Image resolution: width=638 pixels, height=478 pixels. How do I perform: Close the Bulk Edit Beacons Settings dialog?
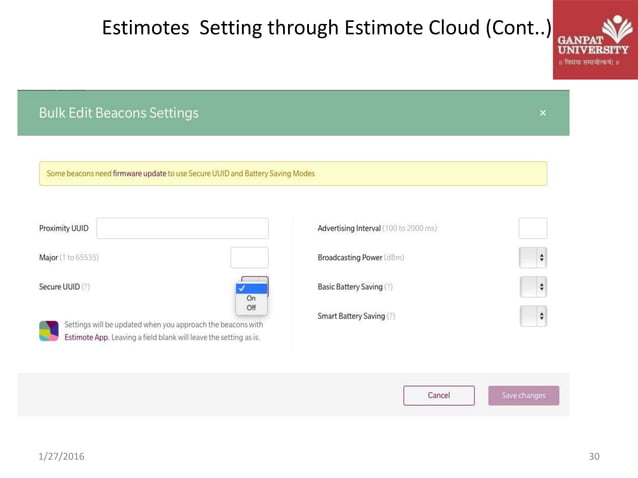point(542,113)
